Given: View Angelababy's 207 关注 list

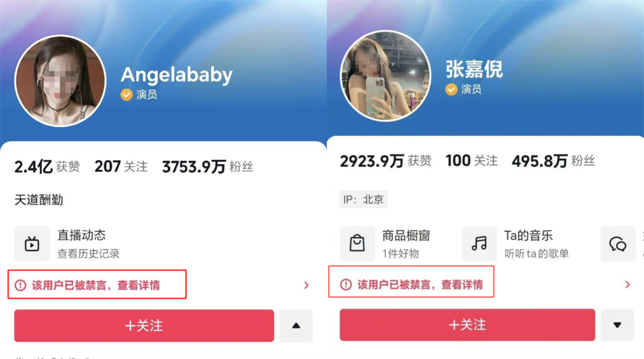Looking at the screenshot, I should pyautogui.click(x=120, y=167).
